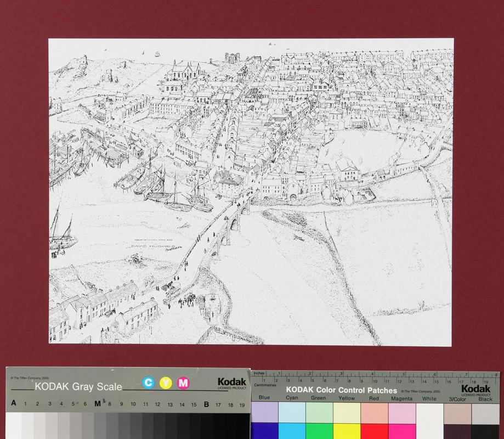Click gray scale step number 19

click(242, 404)
